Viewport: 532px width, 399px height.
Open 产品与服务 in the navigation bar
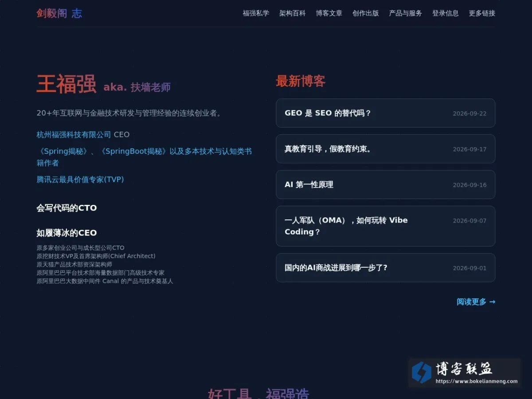[406, 13]
